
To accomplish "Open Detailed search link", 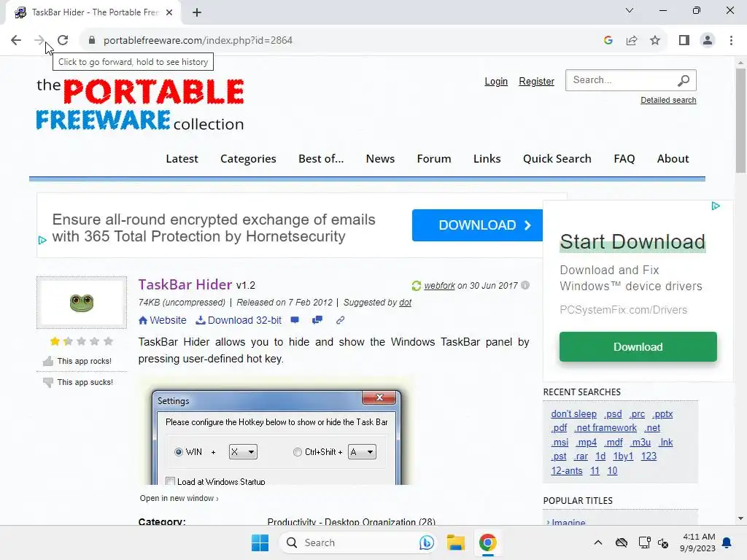I will pos(668,100).
